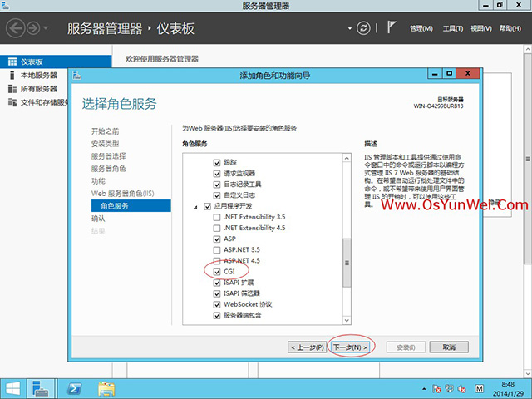
Task: Click the 所有服务器 servers icon
Action: 12,89
